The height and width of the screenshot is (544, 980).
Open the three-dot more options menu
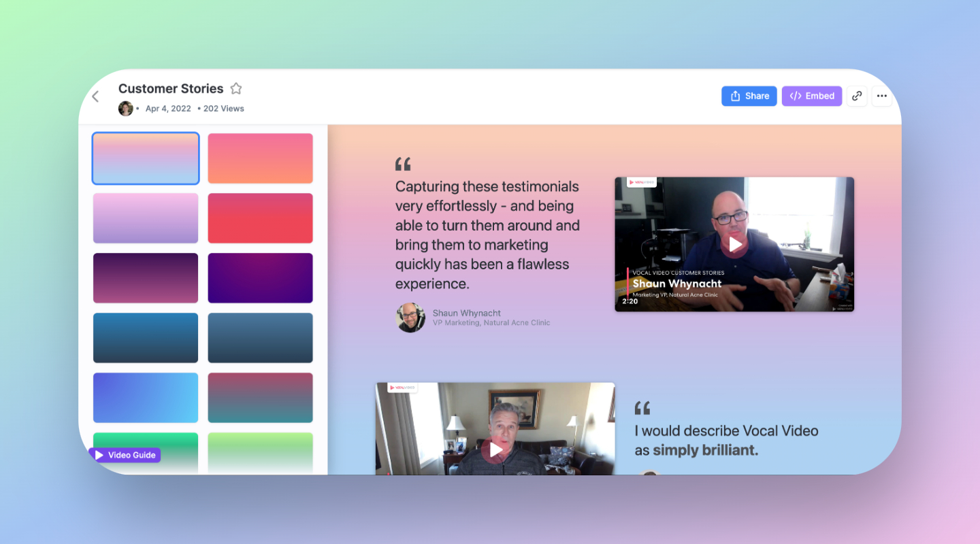(x=882, y=96)
